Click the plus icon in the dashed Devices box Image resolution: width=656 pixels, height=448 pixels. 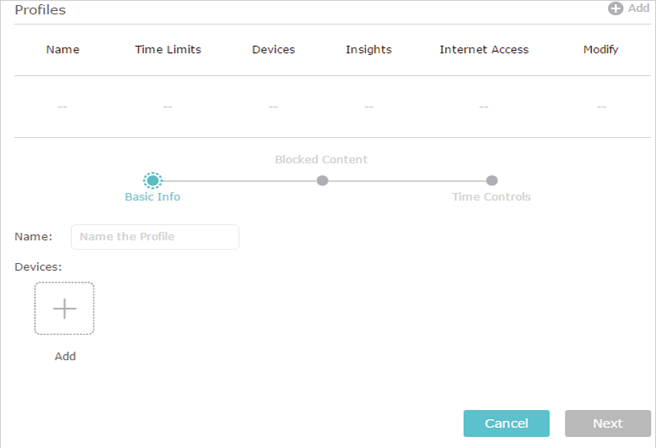(64, 309)
